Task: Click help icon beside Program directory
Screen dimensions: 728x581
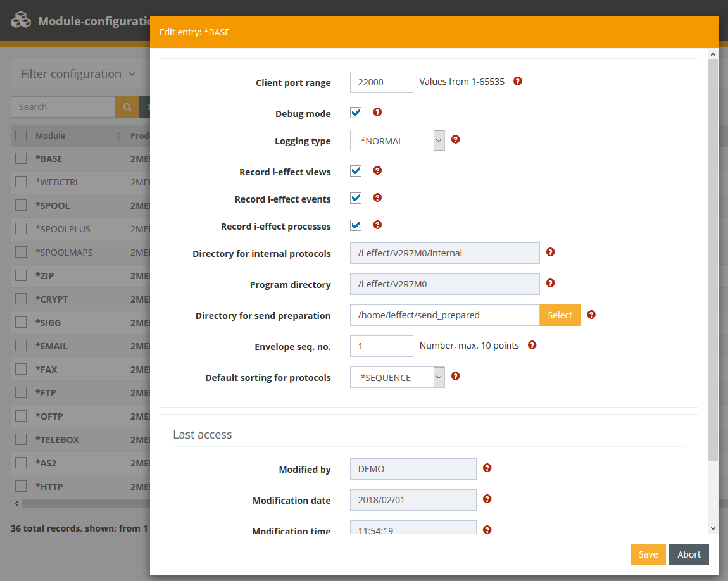Action: (550, 283)
